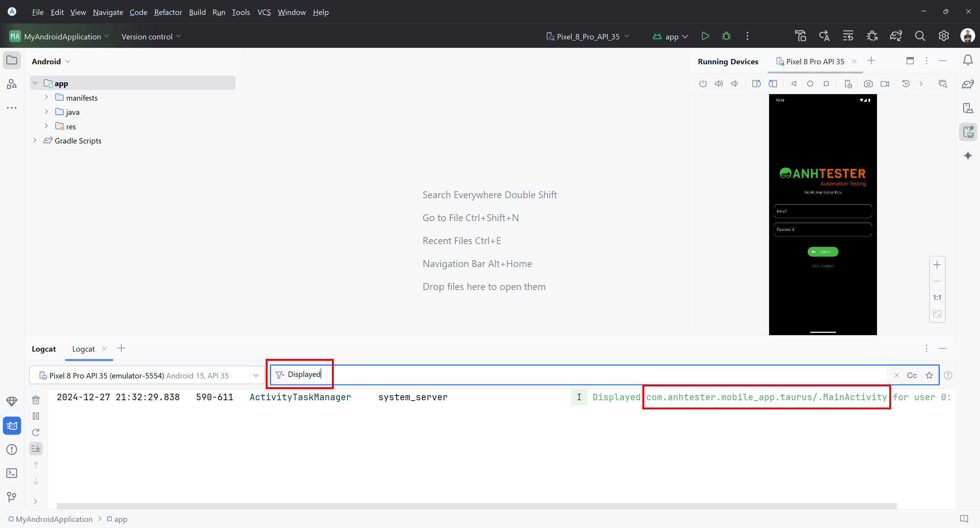Jump to next stack trace down arrow

pyautogui.click(x=36, y=481)
